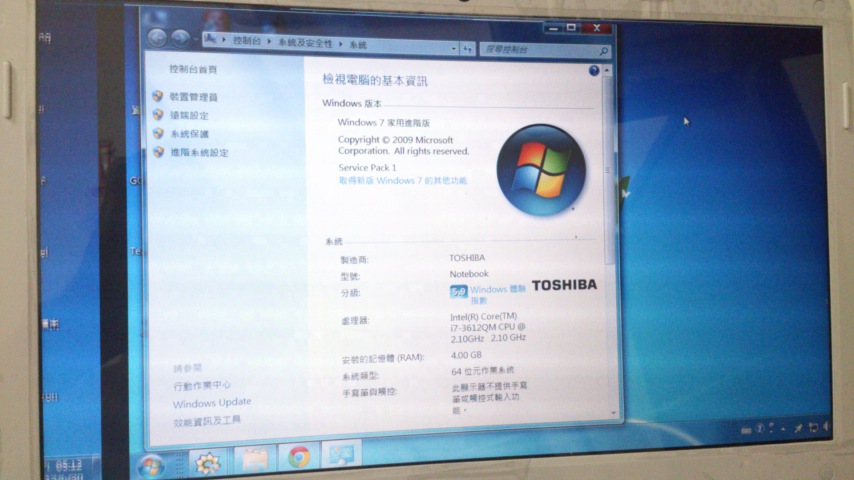Click the Service Pack 1 text
The width and height of the screenshot is (854, 480).
(x=367, y=167)
